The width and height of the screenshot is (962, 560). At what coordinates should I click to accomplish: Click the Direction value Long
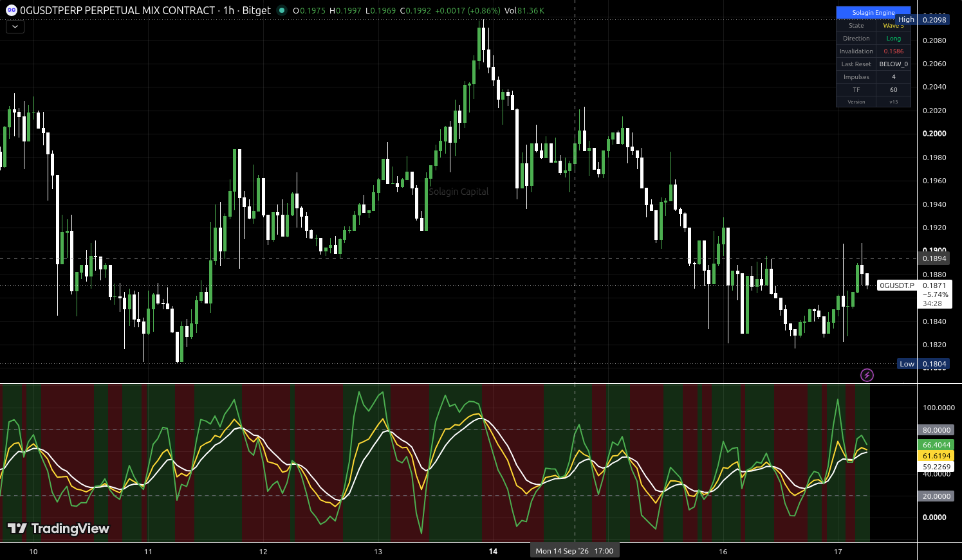pyautogui.click(x=893, y=39)
